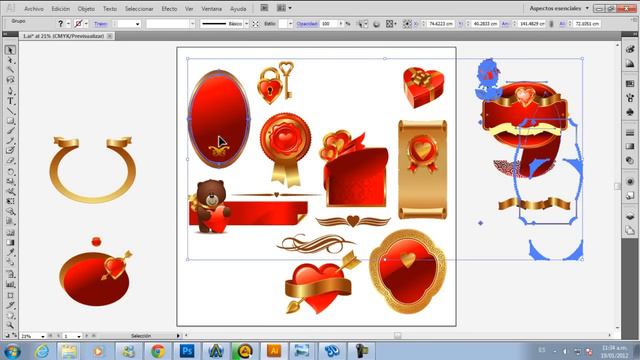This screenshot has height=360, width=640.
Task: Open the Ayuda menu
Action: coord(238,9)
